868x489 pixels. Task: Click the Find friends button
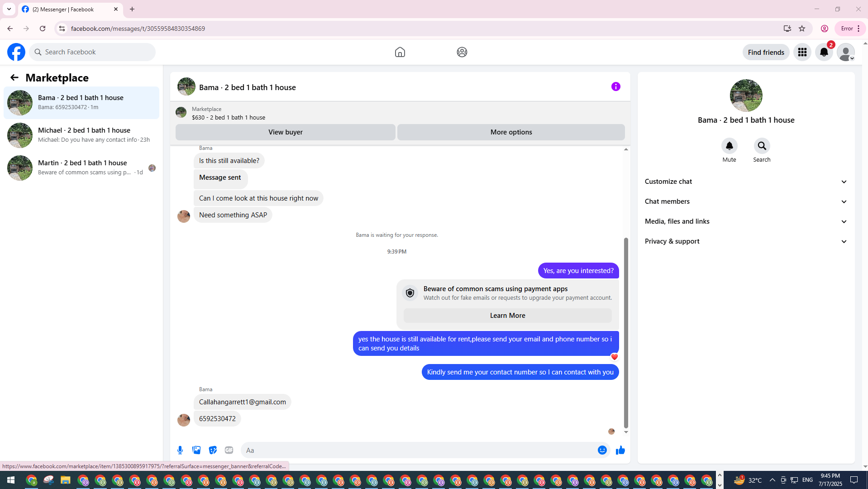[x=766, y=52]
